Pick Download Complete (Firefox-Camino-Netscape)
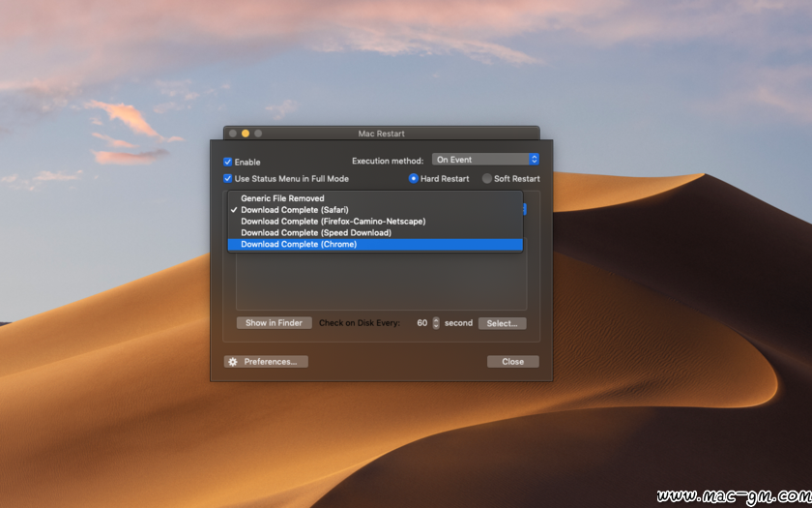Image resolution: width=812 pixels, height=508 pixels. pos(375,221)
